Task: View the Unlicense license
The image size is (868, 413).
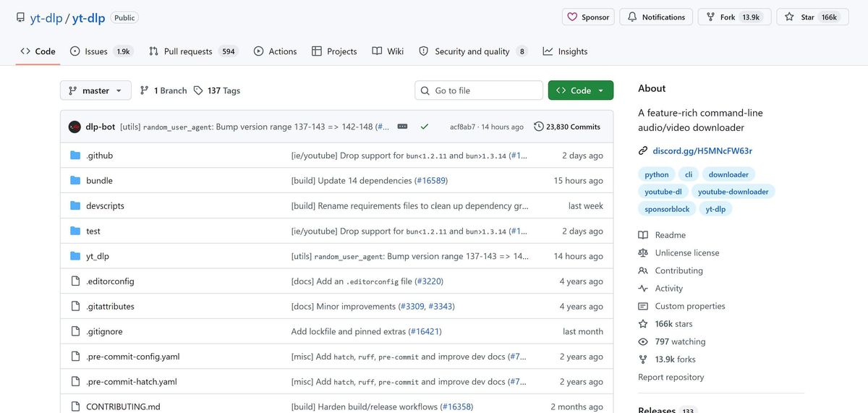Action: [678, 252]
